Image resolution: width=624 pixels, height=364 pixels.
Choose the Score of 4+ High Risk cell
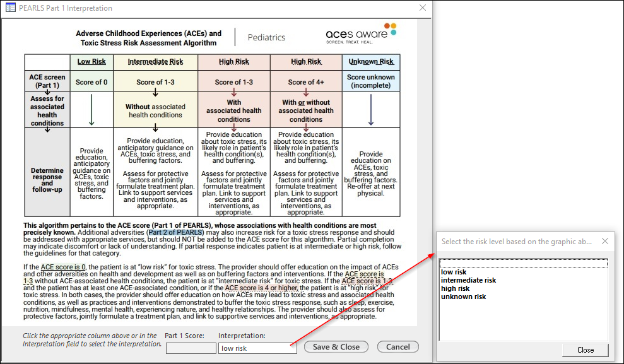(306, 82)
